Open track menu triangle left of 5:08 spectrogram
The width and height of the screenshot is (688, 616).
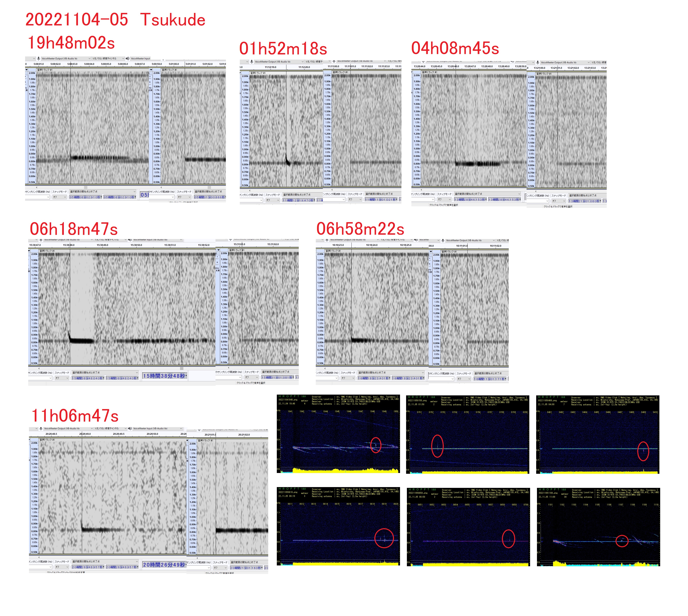[x=27, y=69]
